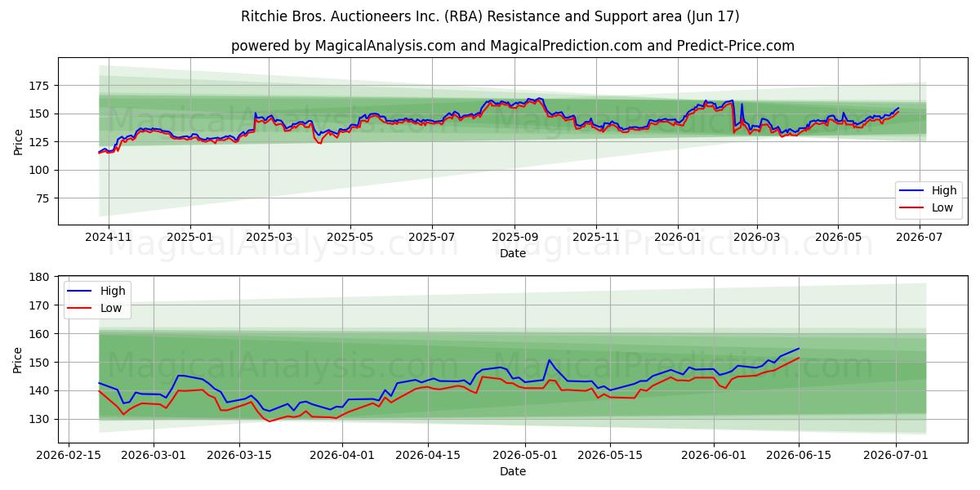Image resolution: width=980 pixels, height=490 pixels.
Task: Click the 160 price tick, bottom chart
Action: pyautogui.click(x=41, y=334)
